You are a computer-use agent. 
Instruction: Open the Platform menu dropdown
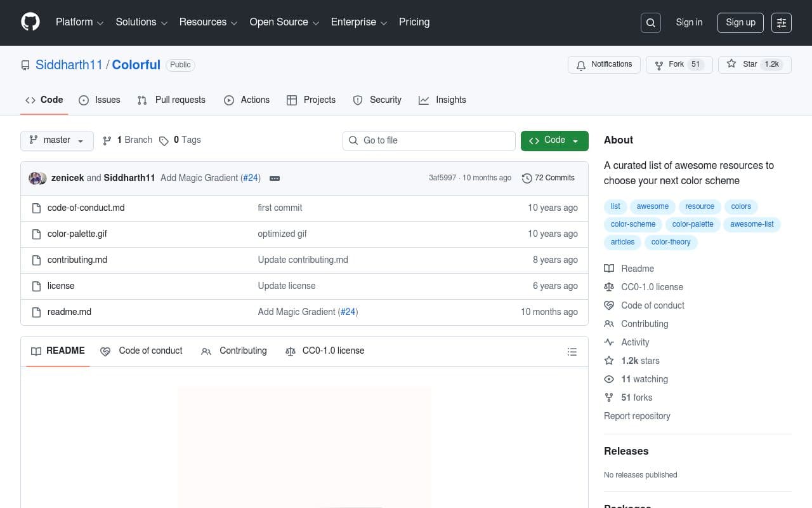(x=79, y=22)
